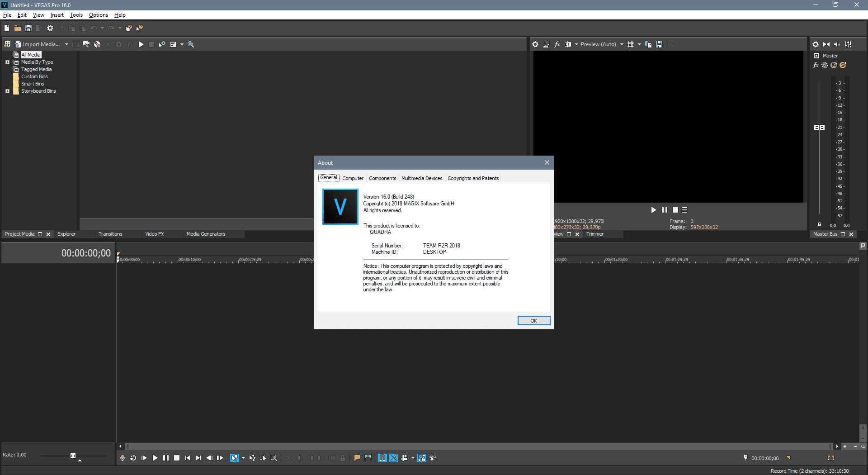Open the Media Generators panel tab

pos(206,234)
